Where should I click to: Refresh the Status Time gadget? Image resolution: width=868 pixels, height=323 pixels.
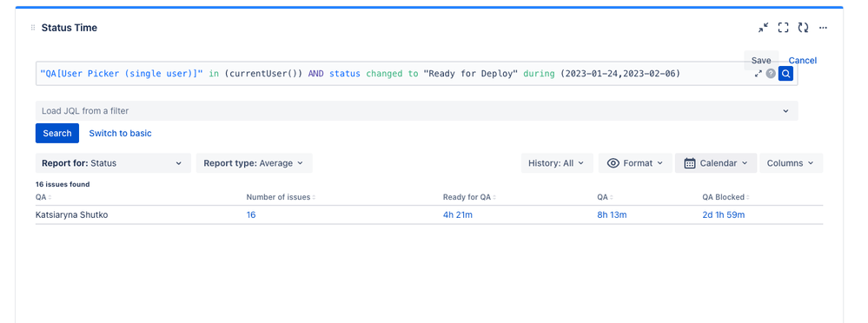coord(803,28)
